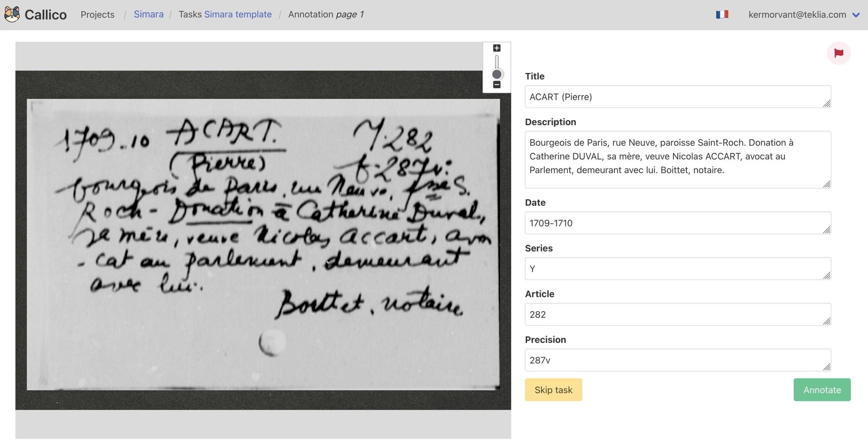Click into the Title field
This screenshot has height=444, width=868.
678,97
